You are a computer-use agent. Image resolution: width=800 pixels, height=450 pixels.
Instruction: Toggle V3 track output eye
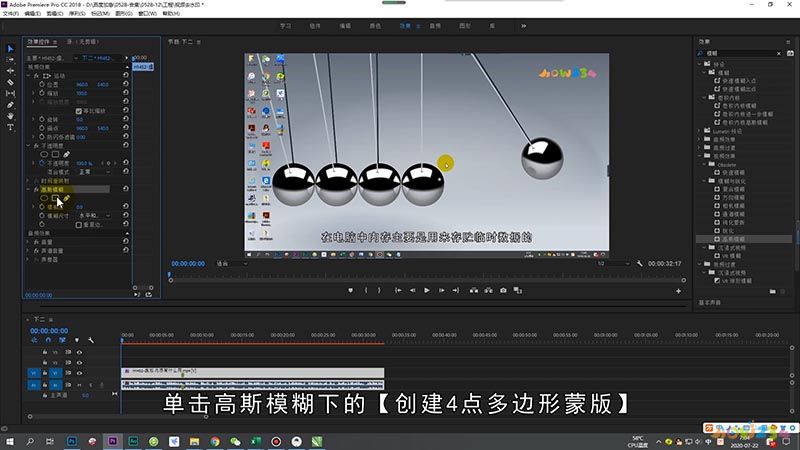click(x=79, y=352)
